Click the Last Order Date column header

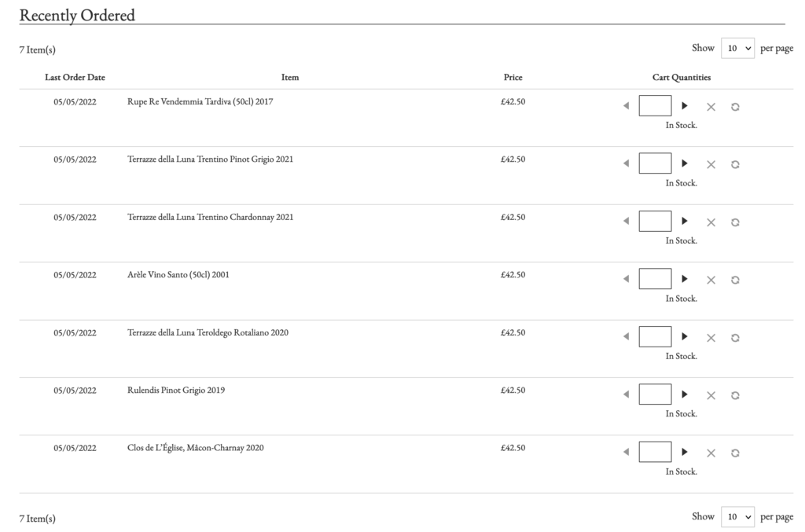click(x=75, y=77)
